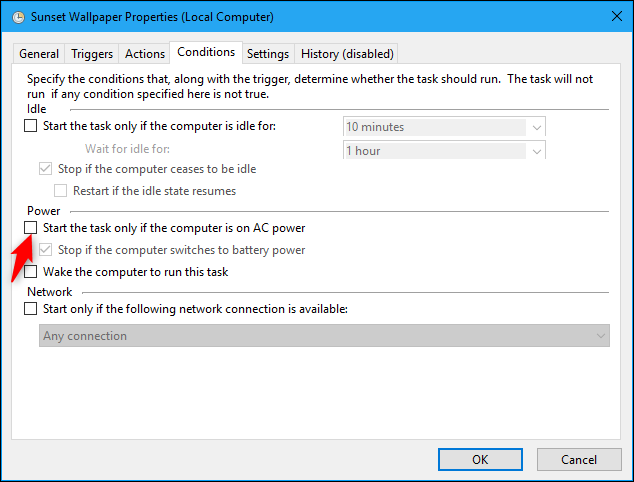Toggle 'Restart if the idle state resumes'
634x482 pixels.
point(61,190)
